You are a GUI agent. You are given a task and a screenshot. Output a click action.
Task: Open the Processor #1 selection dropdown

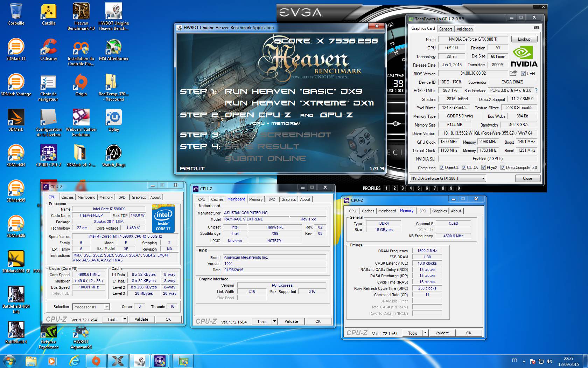[x=91, y=307]
